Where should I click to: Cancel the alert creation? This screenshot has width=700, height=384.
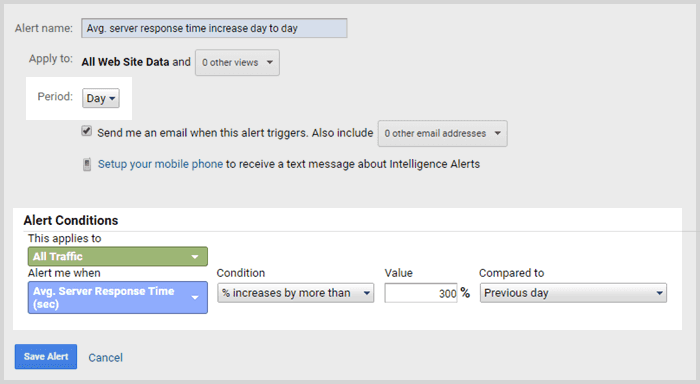click(105, 358)
